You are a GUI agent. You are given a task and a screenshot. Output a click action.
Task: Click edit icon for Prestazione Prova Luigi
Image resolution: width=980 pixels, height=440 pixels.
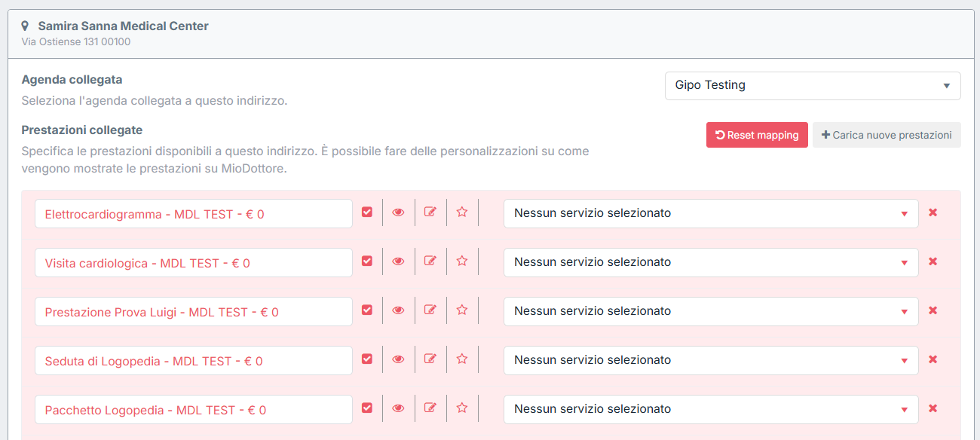430,310
